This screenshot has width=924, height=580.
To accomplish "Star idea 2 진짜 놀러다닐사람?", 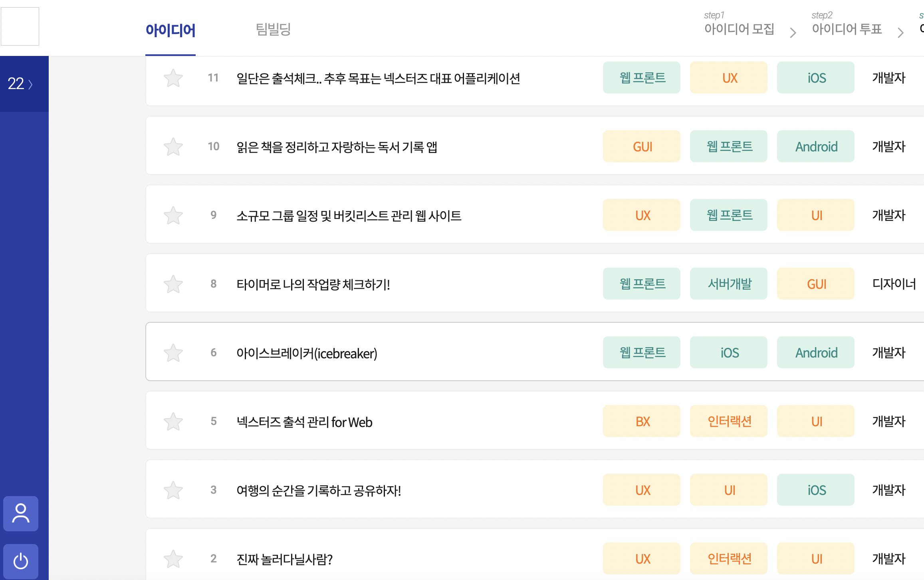I will (173, 559).
